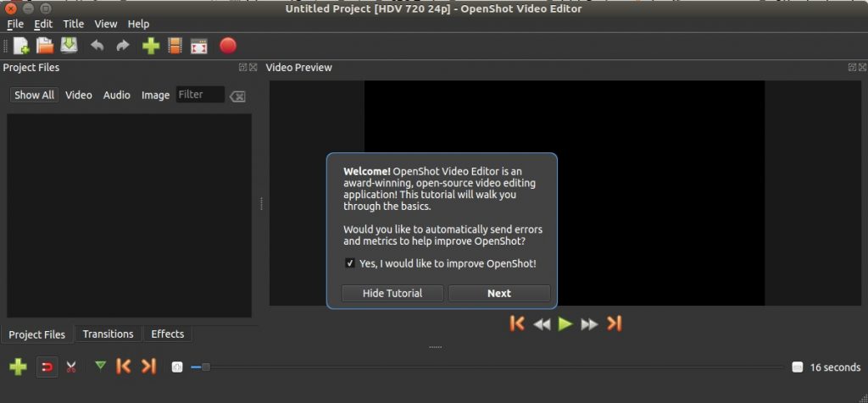This screenshot has height=403, width=868.
Task: Zoom in the timeline with the left zoom icon
Action: coord(176,367)
